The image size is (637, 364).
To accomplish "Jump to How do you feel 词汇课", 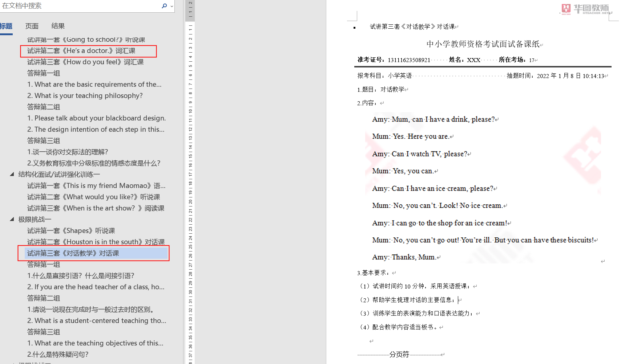I will pyautogui.click(x=85, y=62).
